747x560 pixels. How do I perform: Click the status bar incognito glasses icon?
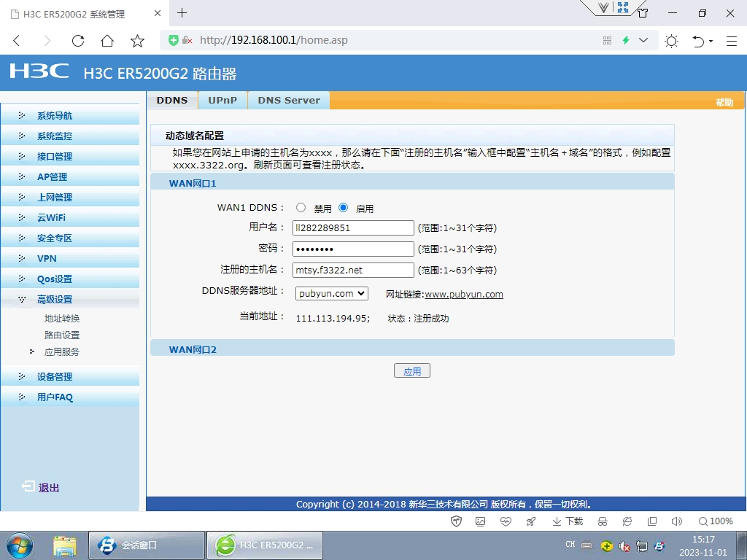[603, 521]
